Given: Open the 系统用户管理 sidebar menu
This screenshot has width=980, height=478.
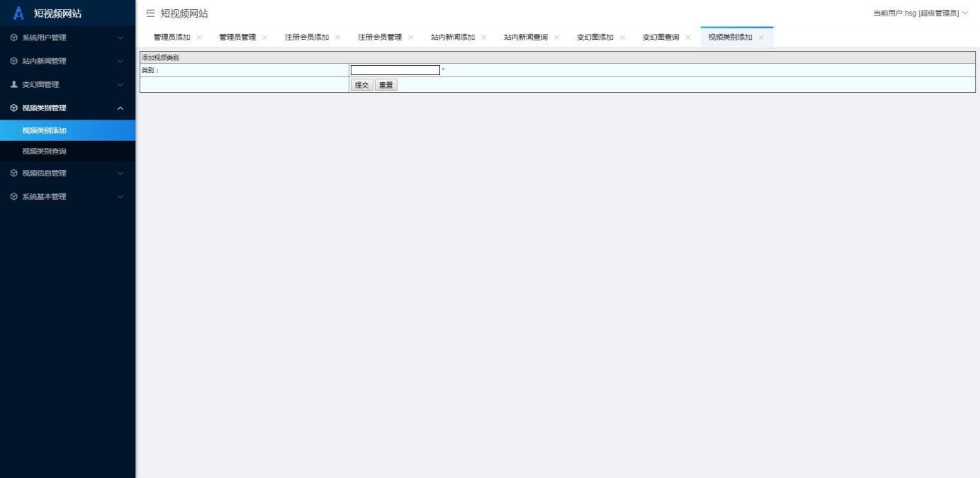Looking at the screenshot, I should coord(67,38).
